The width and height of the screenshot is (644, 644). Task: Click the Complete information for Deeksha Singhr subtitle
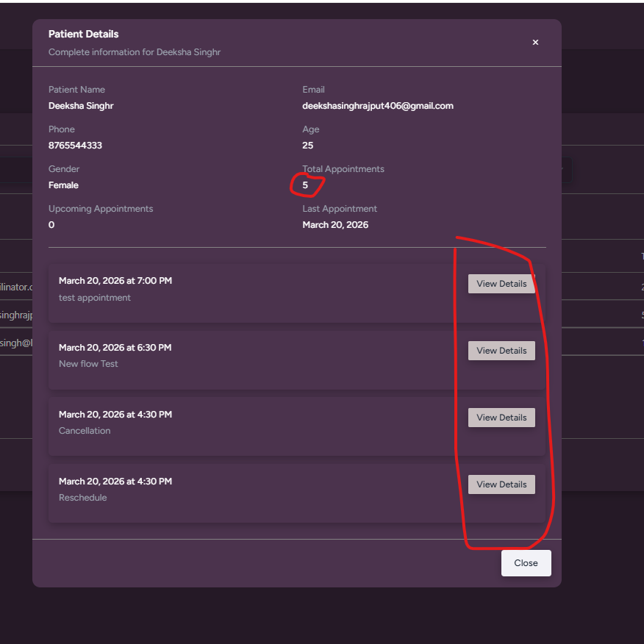[135, 52]
